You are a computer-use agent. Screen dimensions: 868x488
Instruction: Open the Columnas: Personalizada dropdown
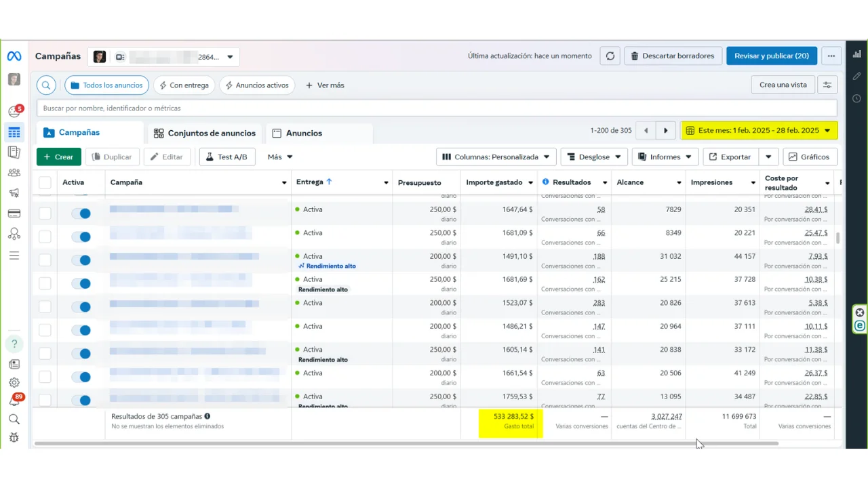[x=496, y=157]
